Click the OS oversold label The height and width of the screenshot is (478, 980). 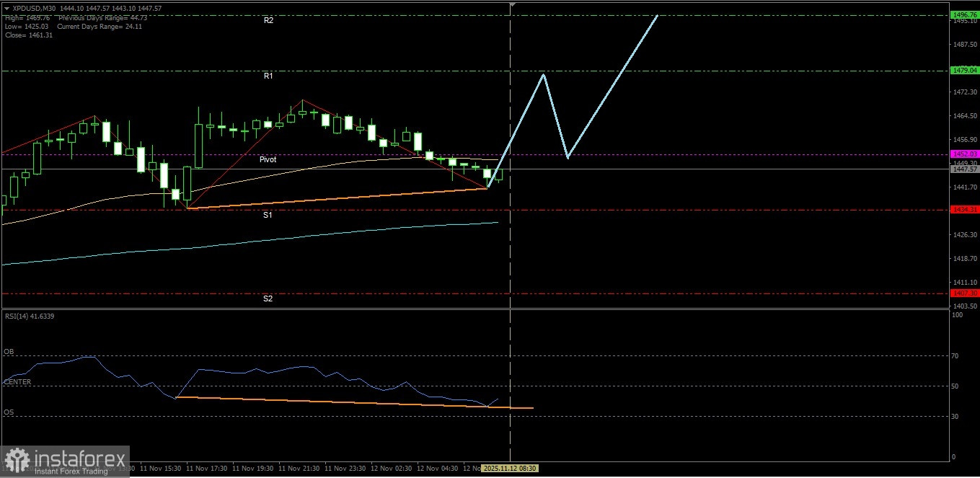click(x=8, y=412)
